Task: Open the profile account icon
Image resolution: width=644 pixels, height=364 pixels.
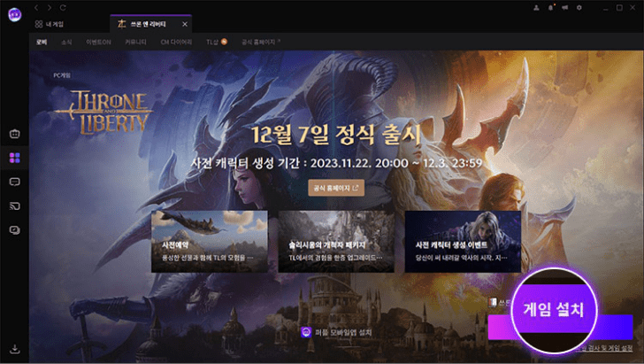Action: click(x=536, y=7)
